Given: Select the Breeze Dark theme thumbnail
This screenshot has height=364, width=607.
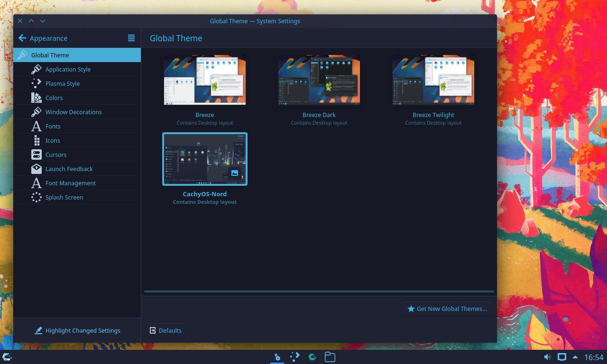Looking at the screenshot, I should pyautogui.click(x=319, y=80).
